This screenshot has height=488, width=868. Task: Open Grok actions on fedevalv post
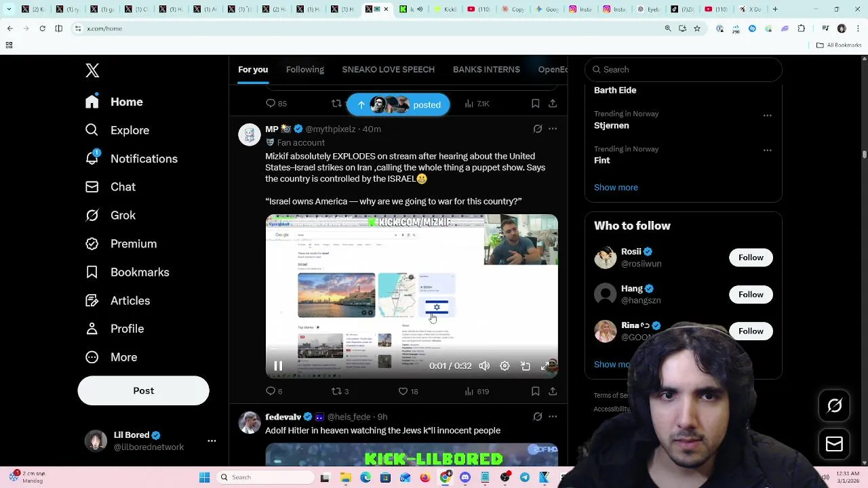tap(537, 417)
